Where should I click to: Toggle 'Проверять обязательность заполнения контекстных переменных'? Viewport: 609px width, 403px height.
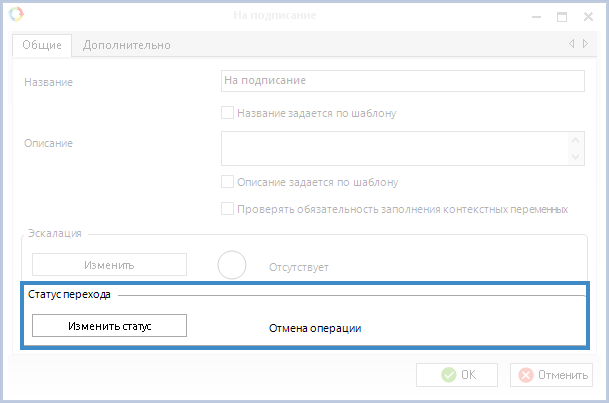tap(228, 209)
